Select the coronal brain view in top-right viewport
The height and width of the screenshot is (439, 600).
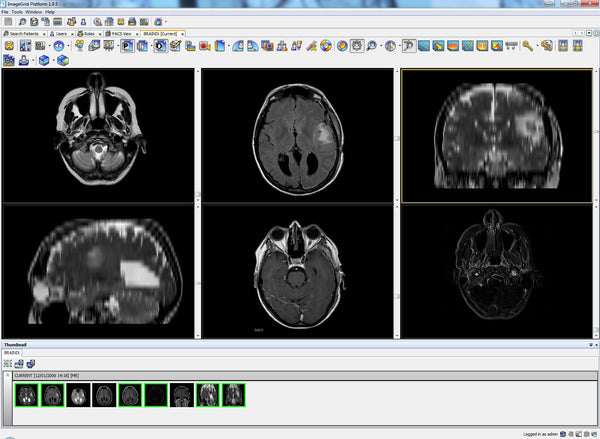coord(498,136)
